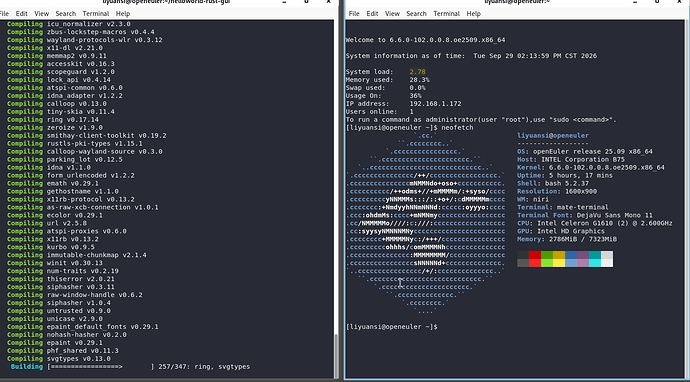
Task: Click 'calloop-wayland-source v0.3.0' line
Action: click(x=84, y=151)
